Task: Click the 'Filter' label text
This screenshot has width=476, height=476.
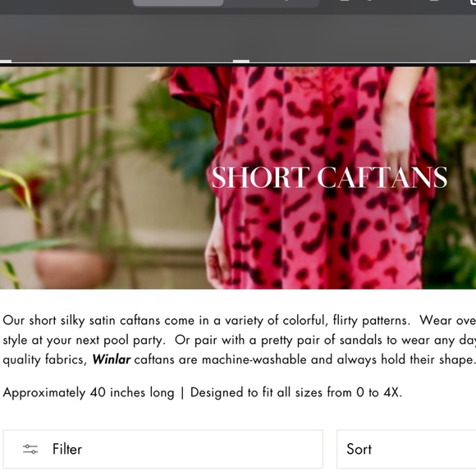Action: tap(67, 449)
